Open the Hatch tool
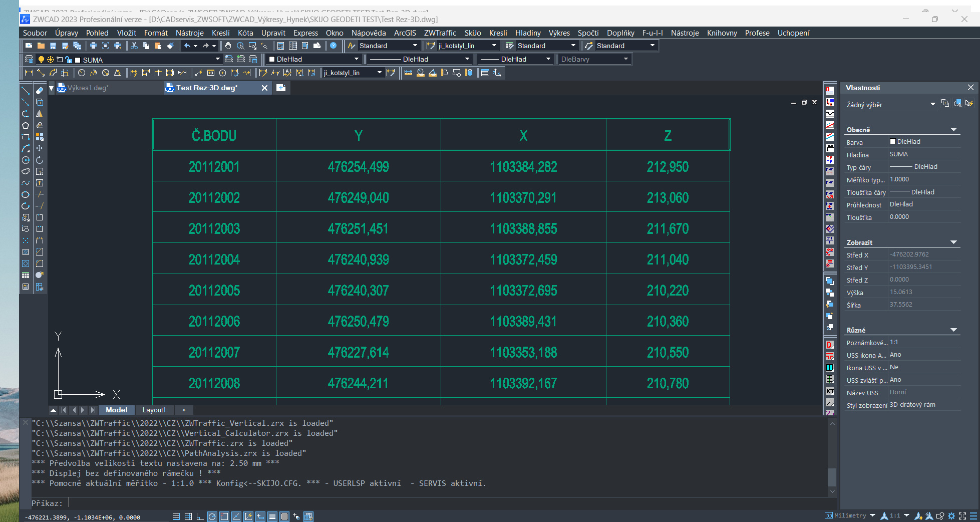Screen dimensions: 980x522 point(26,252)
